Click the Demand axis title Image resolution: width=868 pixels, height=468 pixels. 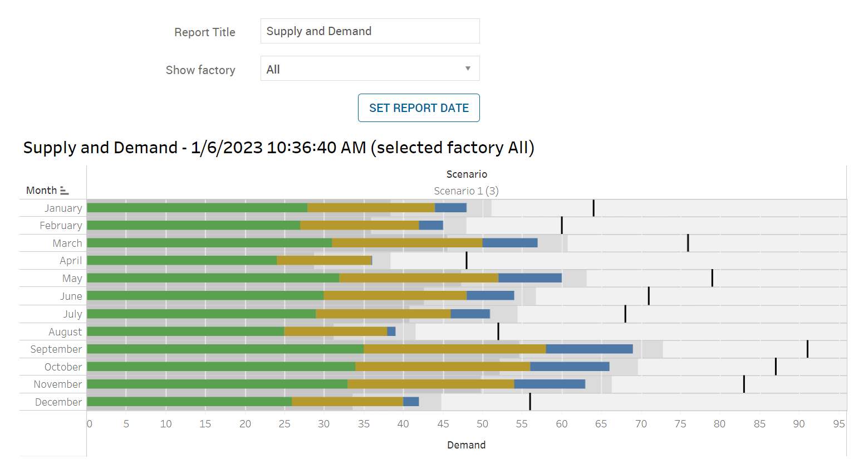pyautogui.click(x=466, y=445)
